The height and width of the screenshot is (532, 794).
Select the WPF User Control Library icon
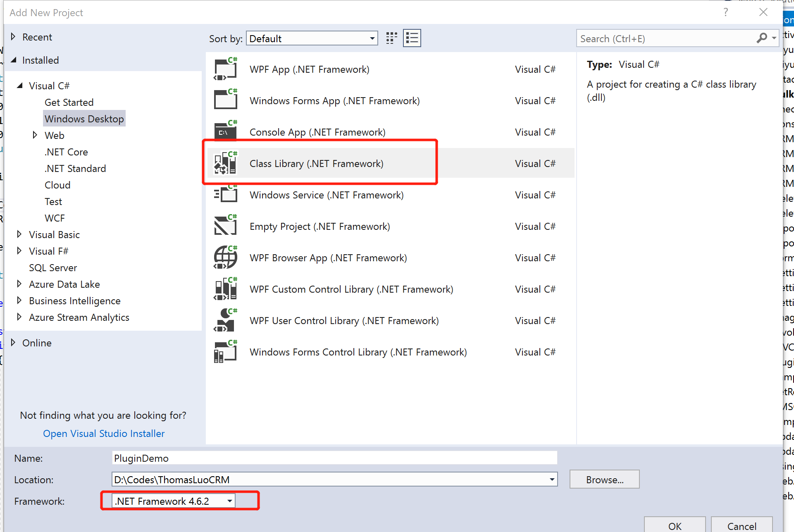pos(225,320)
